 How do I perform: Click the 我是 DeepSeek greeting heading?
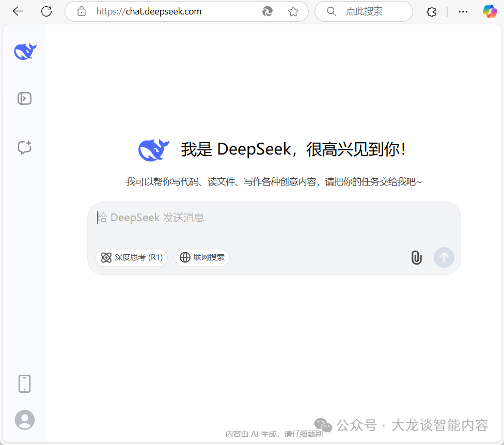(x=293, y=149)
